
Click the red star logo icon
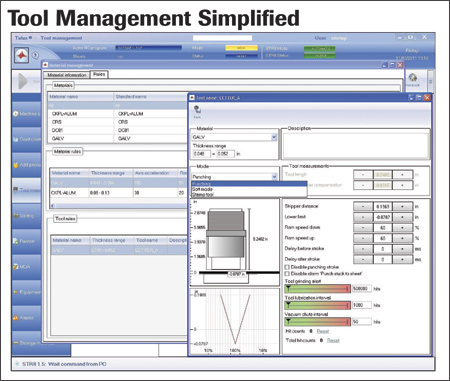click(x=22, y=55)
